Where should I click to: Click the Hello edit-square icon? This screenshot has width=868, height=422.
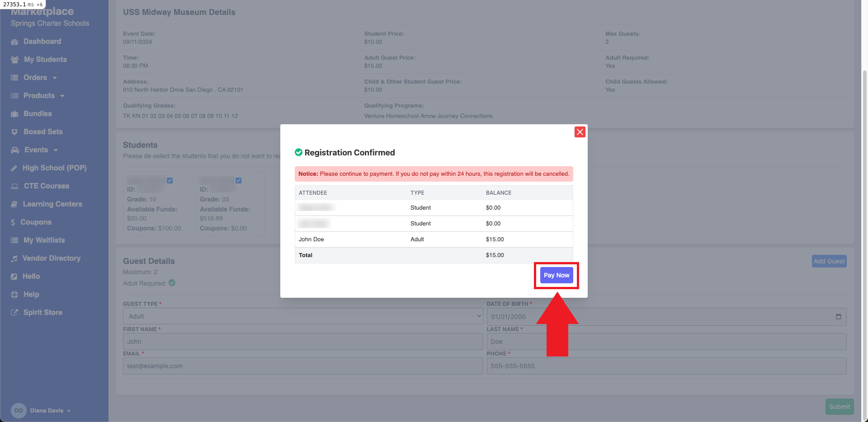[14, 277]
